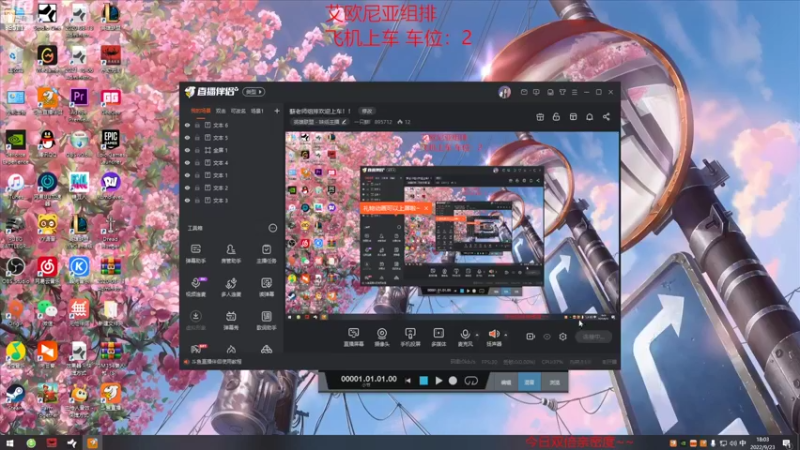This screenshot has width=800, height=450.
Task: Open the 斗鱼直播伴侣 usage tutorial link
Action: [216, 362]
